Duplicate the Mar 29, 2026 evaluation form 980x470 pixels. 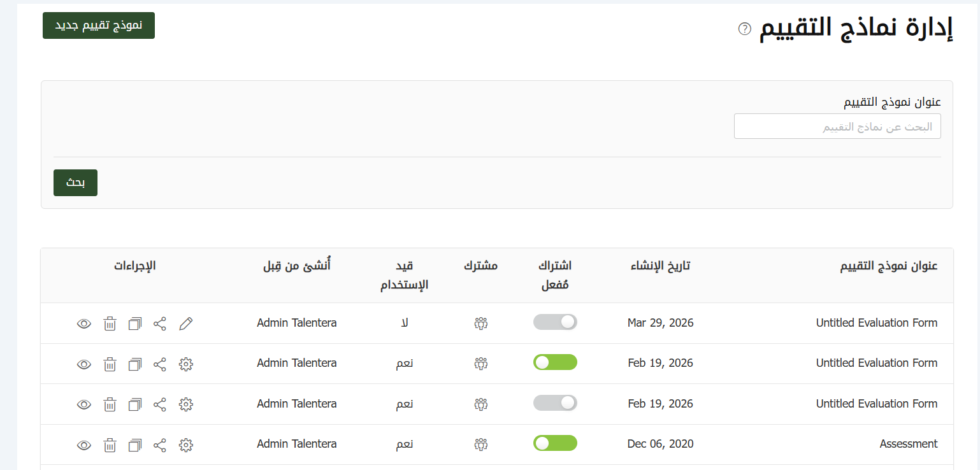tap(135, 324)
